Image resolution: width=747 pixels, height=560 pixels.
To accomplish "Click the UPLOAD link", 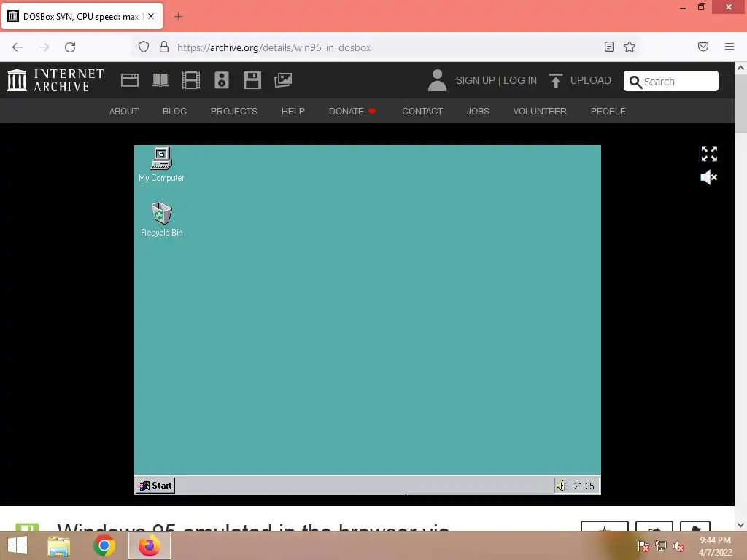I will pos(590,80).
